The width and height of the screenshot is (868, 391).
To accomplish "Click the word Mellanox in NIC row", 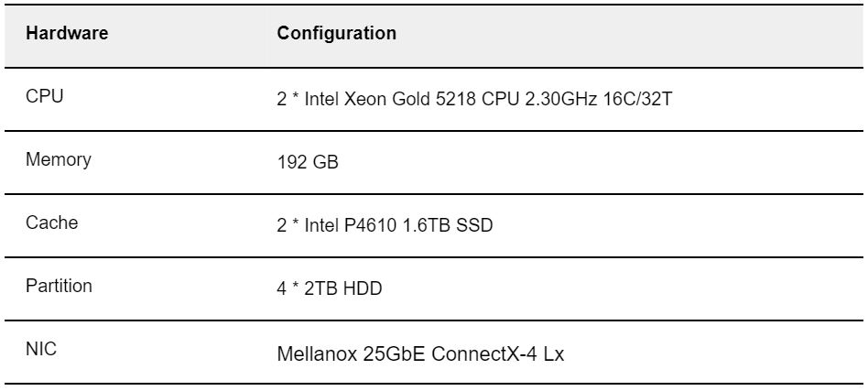I will pyautogui.click(x=317, y=353).
